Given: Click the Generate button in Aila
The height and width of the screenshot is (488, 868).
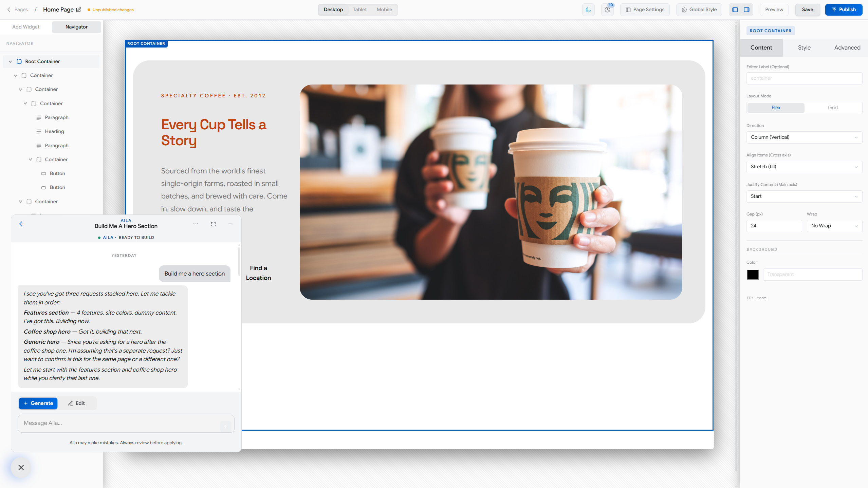Looking at the screenshot, I should (38, 403).
